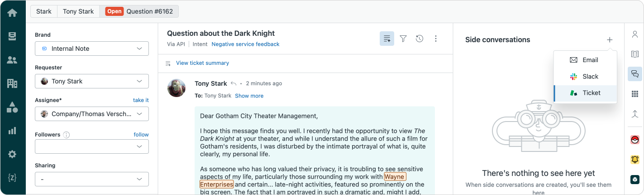Open the apps grid icon in right rail
Screen dimensions: 644x195
click(635, 94)
